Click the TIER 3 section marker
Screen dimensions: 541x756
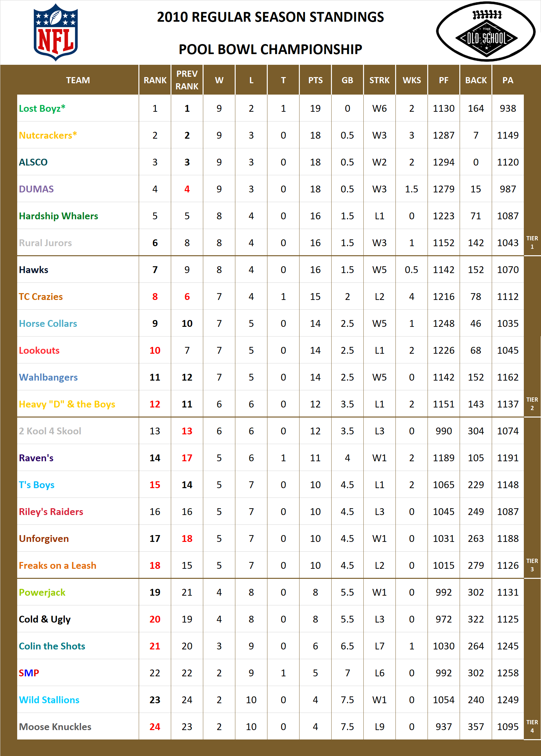point(533,565)
